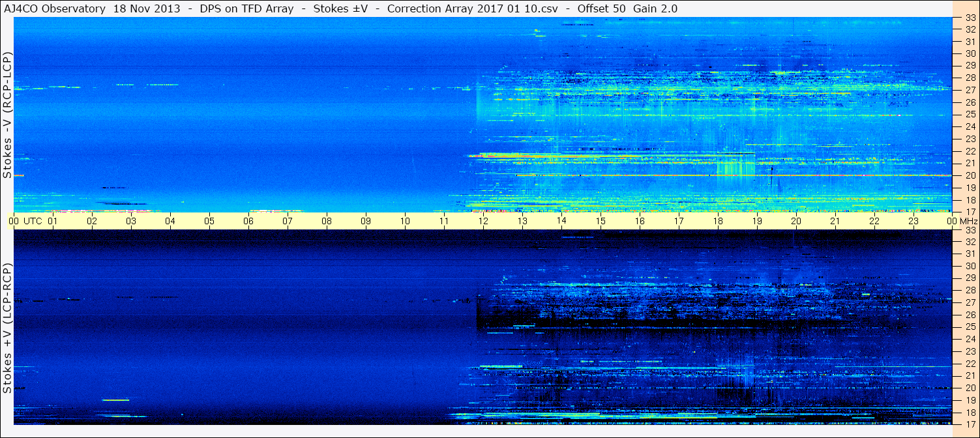The height and width of the screenshot is (438, 980).
Task: Click 21 MHz tick in Stokes +V panel
Action: coord(970,375)
